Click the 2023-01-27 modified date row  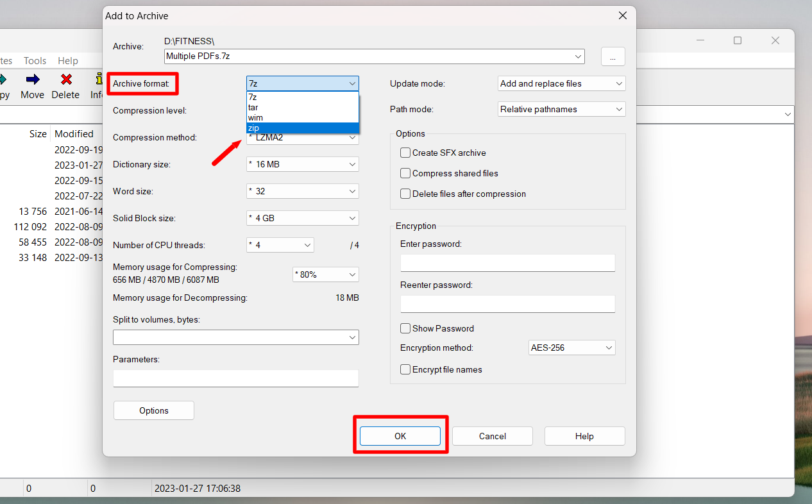[x=79, y=165]
